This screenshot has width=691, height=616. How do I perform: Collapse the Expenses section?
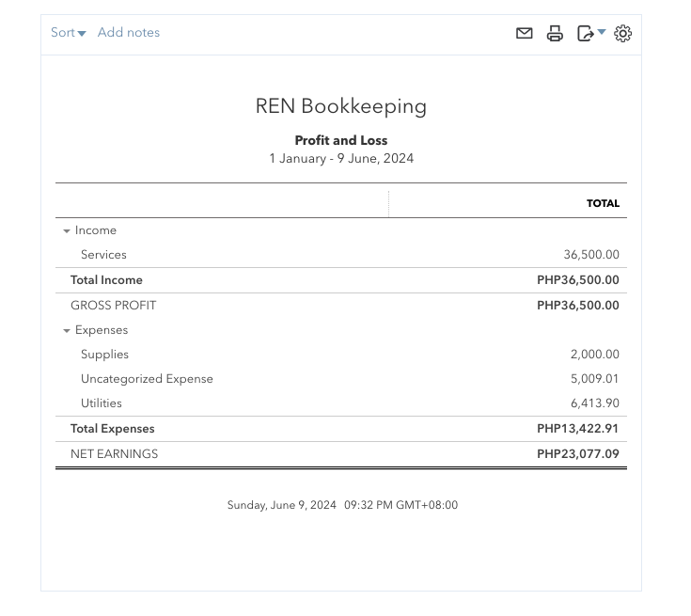click(x=67, y=331)
